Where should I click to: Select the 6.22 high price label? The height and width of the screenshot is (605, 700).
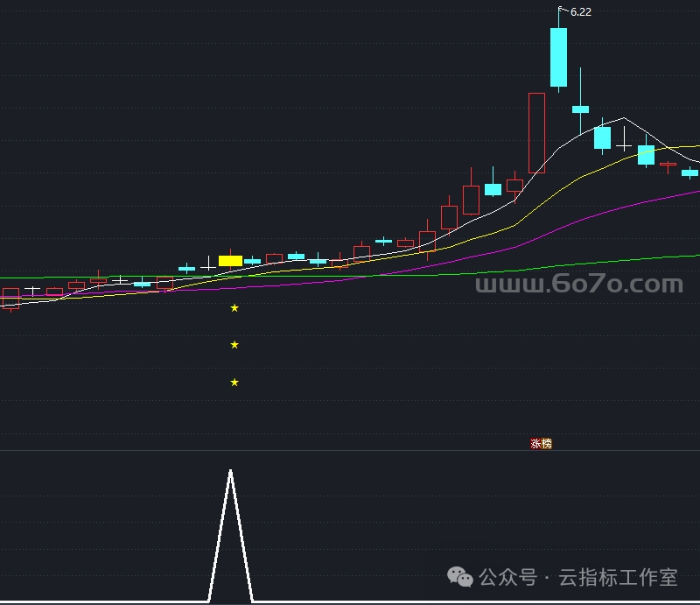pyautogui.click(x=581, y=12)
